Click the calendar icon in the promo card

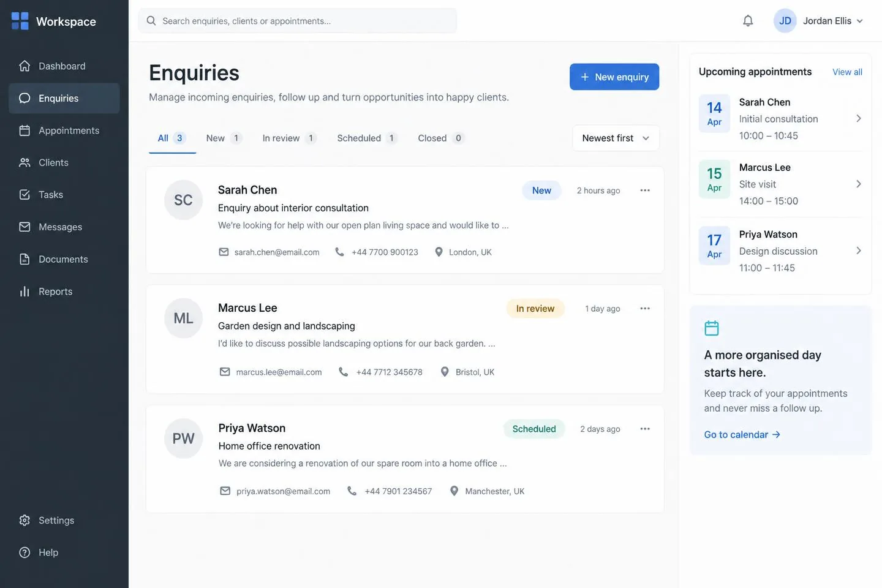click(712, 328)
